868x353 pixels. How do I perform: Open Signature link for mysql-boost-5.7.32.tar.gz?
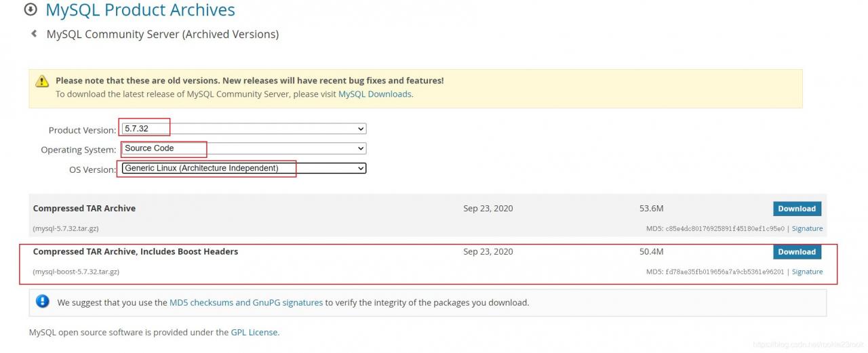tap(807, 272)
